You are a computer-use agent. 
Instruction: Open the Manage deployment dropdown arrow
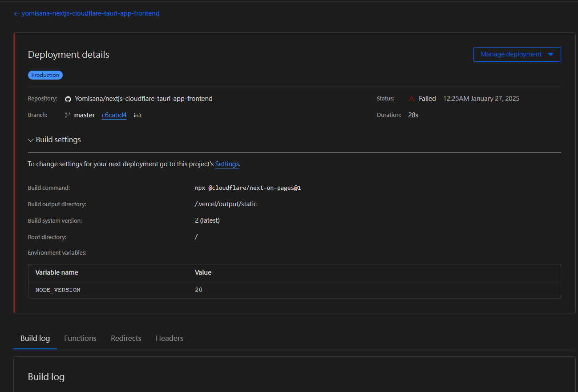coord(550,54)
